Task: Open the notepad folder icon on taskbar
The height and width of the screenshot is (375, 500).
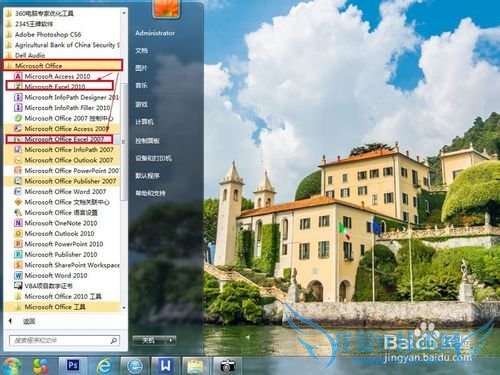Action: (x=196, y=366)
